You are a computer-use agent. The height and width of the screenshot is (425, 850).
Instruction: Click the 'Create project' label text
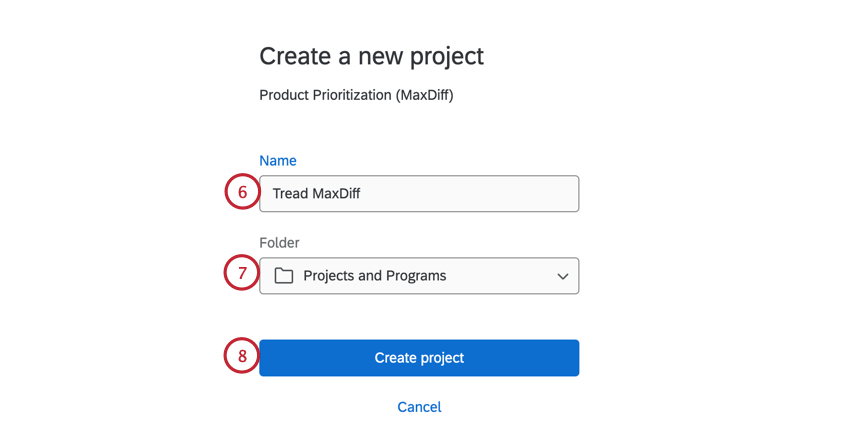coord(419,358)
